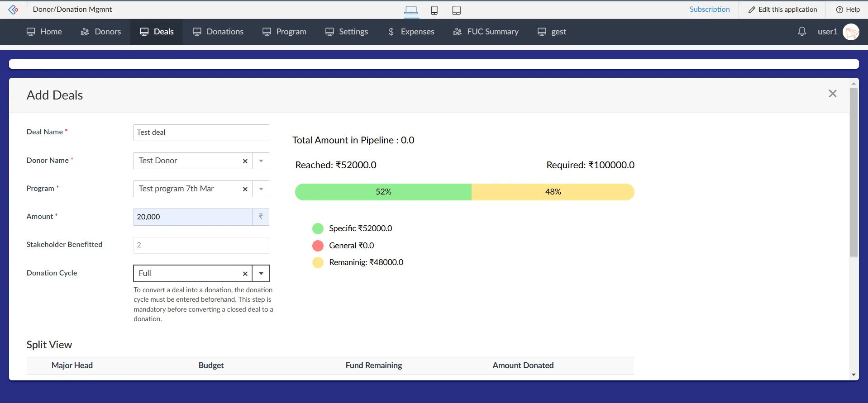
Task: Expand the Program dropdown
Action: tap(261, 189)
